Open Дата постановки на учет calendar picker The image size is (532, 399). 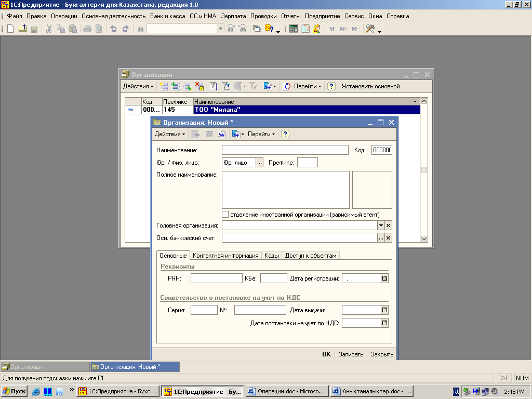point(384,323)
